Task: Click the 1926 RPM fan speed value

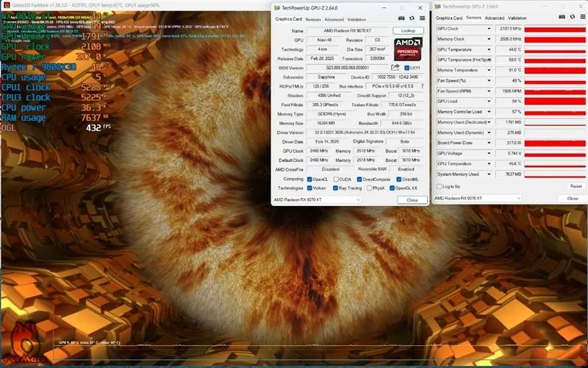Action: [x=509, y=91]
